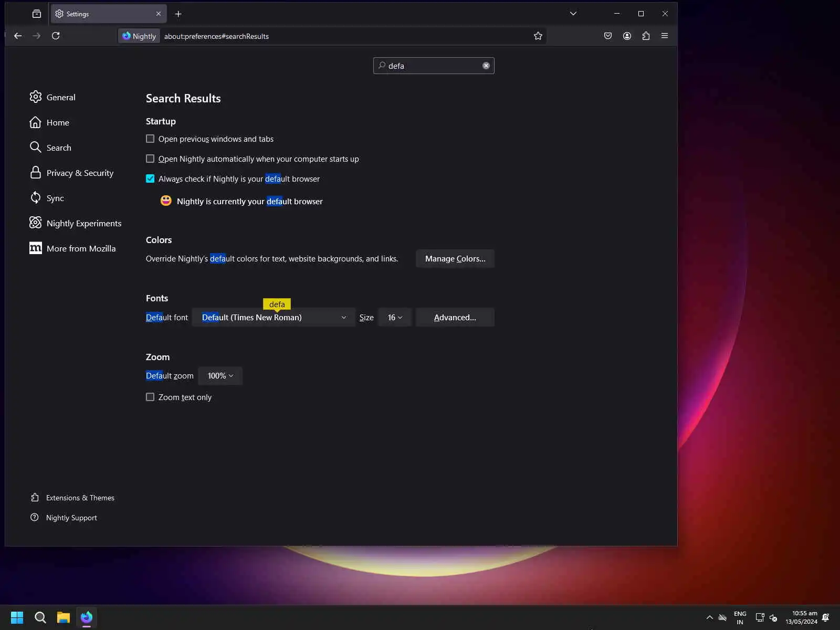Uncheck Always check default browser option
This screenshot has width=840, height=630.
tap(150, 178)
